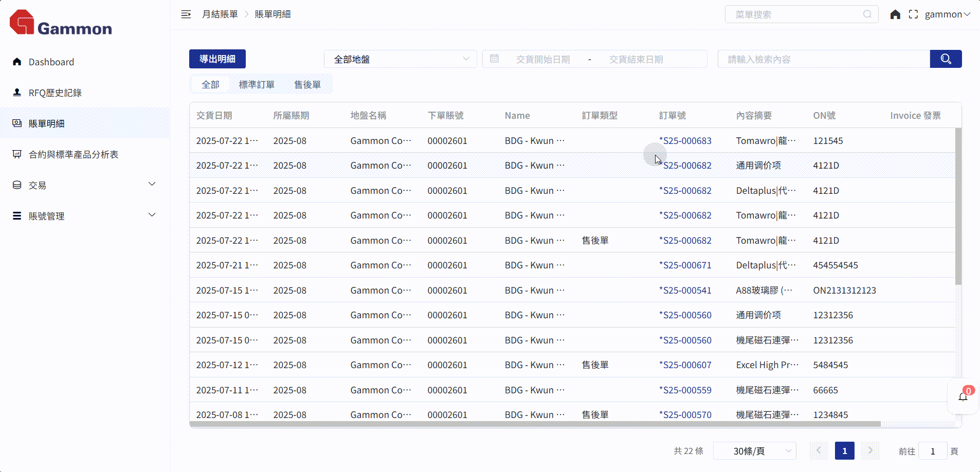Go to page 1 in pagination
Image resolution: width=980 pixels, height=472 pixels.
point(844,451)
